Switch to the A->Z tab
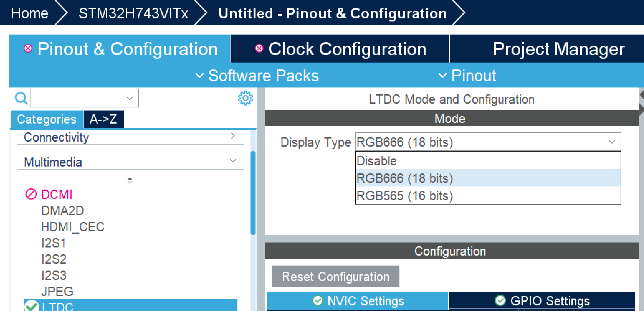644x311 pixels. tap(103, 119)
